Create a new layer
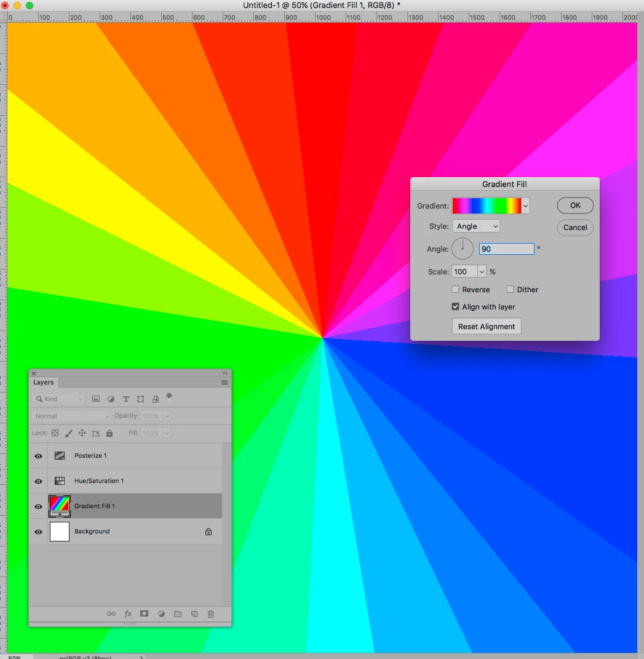This screenshot has width=644, height=659. coord(194,614)
